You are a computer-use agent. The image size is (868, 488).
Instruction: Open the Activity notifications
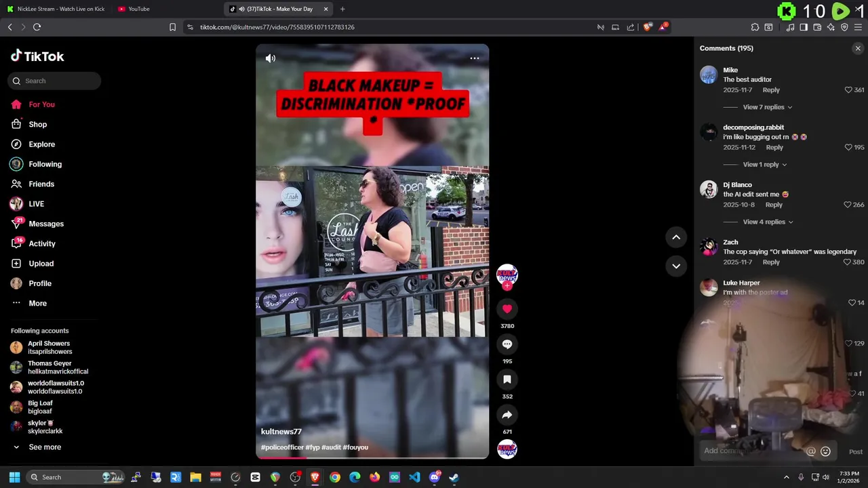[x=42, y=244]
